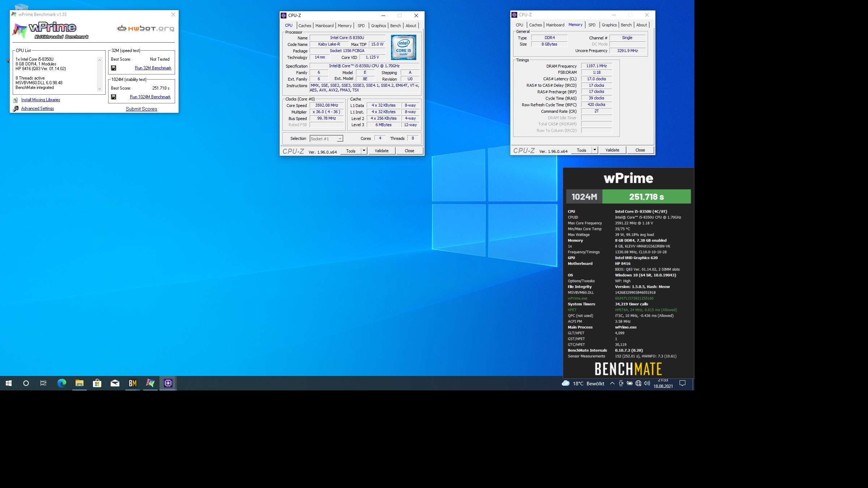Open Task View on the taskbar

43,383
